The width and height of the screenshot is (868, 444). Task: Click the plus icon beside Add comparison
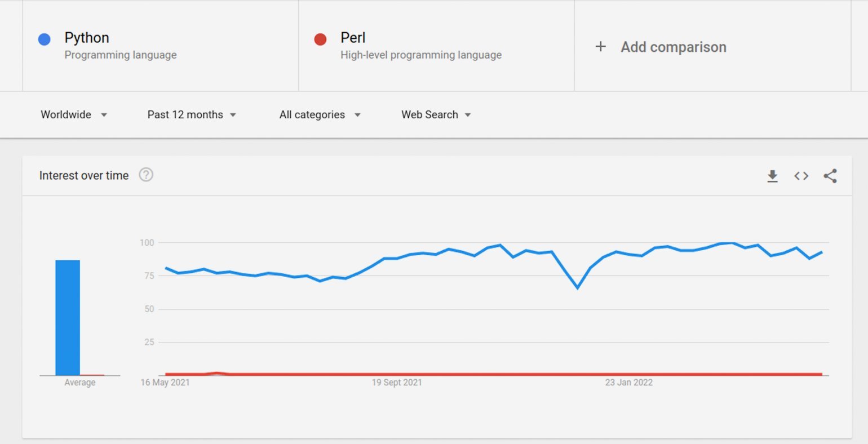(601, 46)
